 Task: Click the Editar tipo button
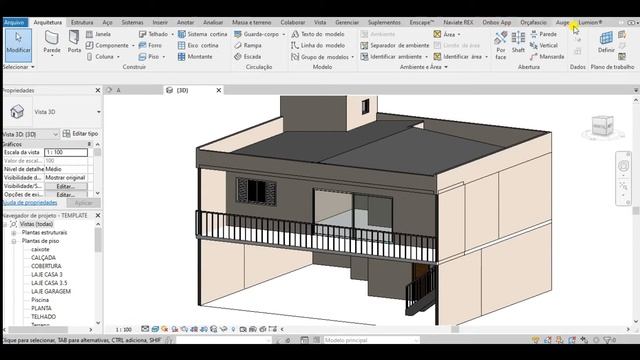[x=80, y=134]
